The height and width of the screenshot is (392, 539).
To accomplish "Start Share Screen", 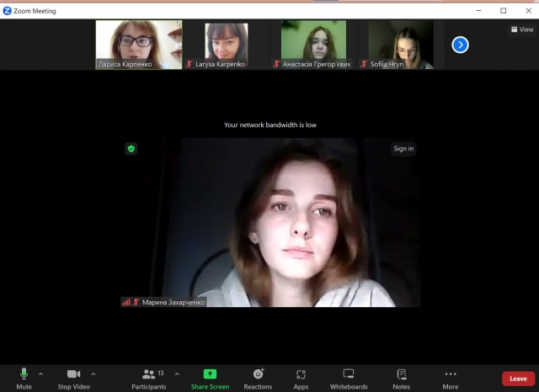I will tap(210, 379).
